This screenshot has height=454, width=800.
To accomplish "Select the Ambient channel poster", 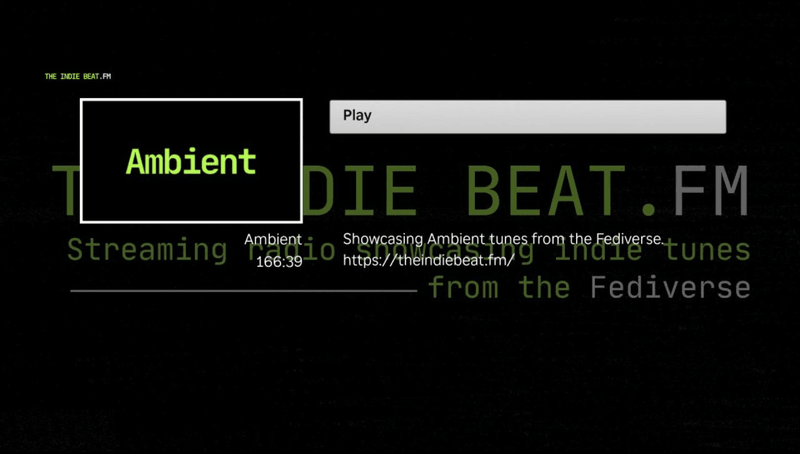I will 191,161.
